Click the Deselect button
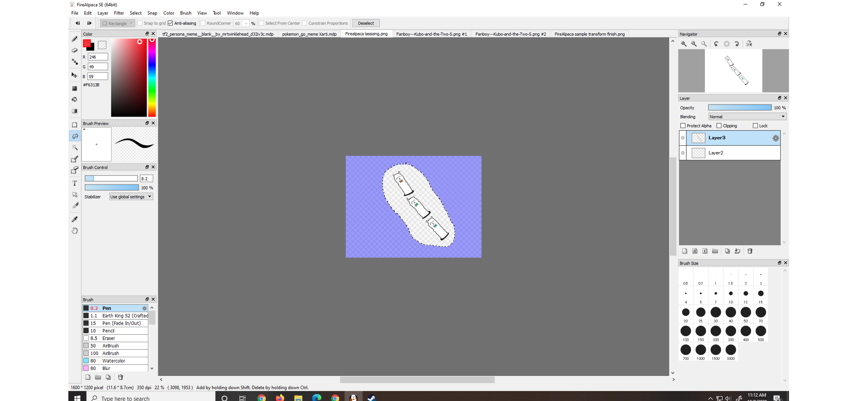 [x=366, y=23]
